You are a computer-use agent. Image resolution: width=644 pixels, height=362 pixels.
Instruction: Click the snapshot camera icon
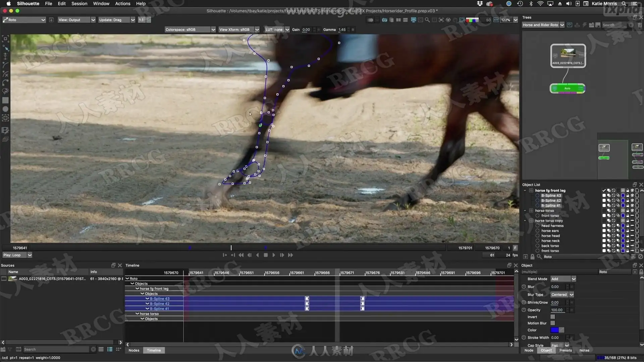click(384, 20)
